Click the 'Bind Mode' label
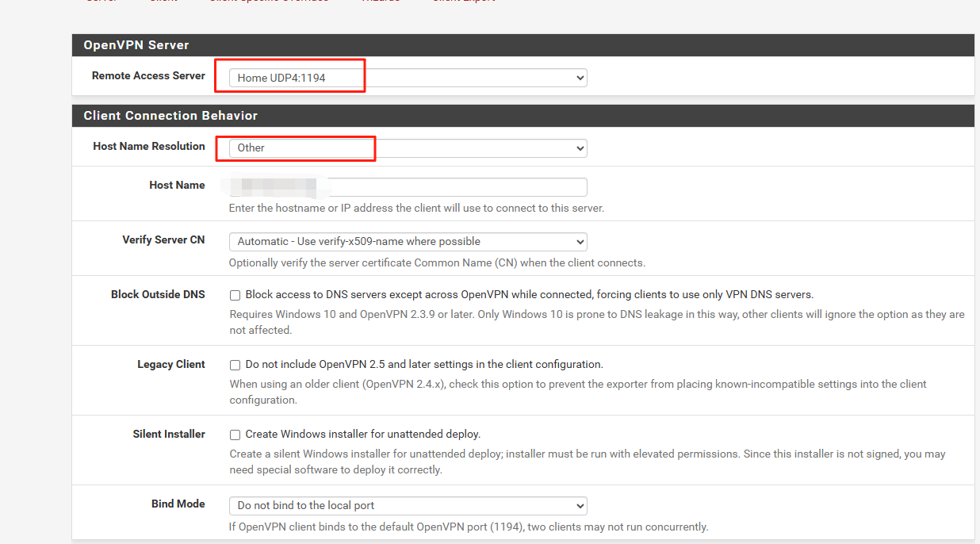The width and height of the screenshot is (980, 544). 178,504
